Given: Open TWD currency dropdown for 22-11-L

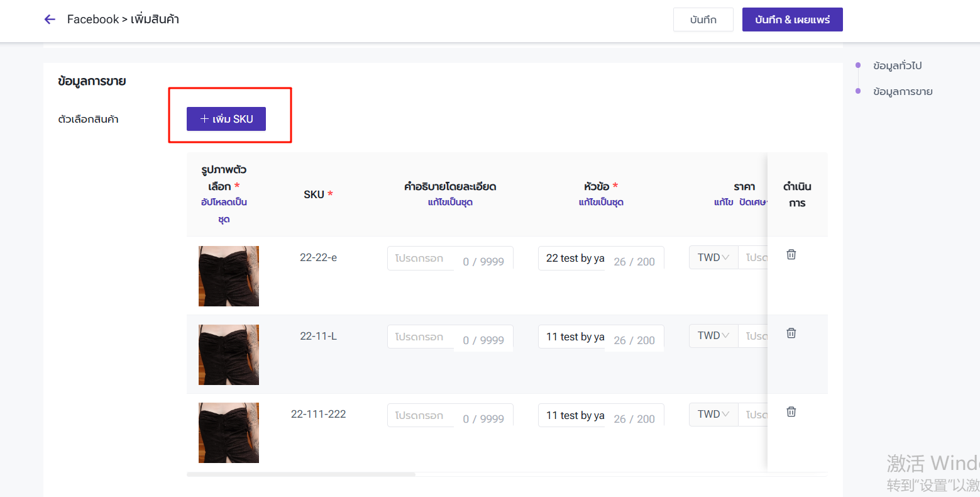Looking at the screenshot, I should click(713, 336).
